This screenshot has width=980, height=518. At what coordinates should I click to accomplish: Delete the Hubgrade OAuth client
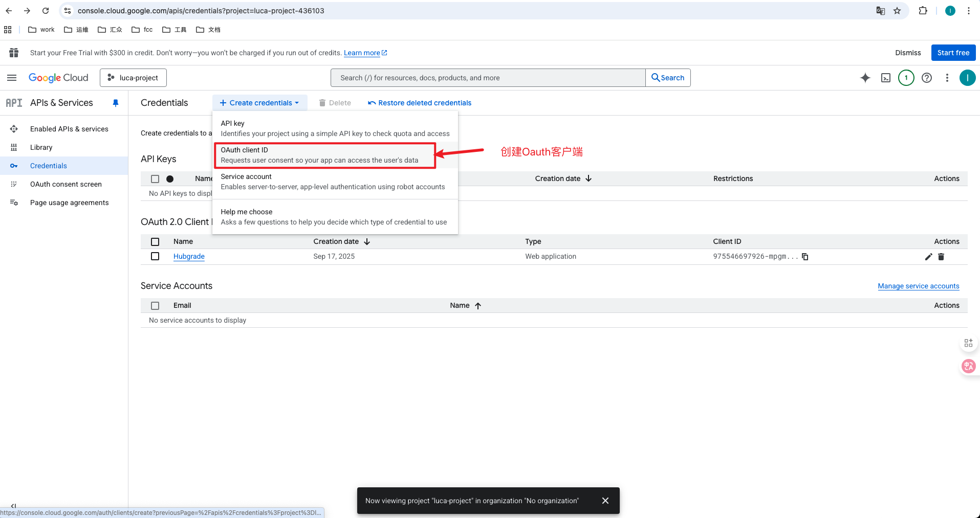coord(941,257)
